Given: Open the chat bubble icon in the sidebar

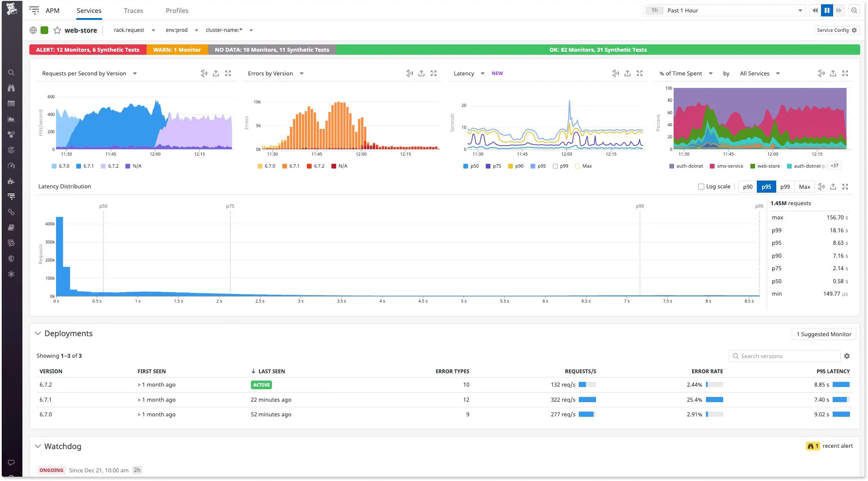Looking at the screenshot, I should pyautogui.click(x=11, y=462).
